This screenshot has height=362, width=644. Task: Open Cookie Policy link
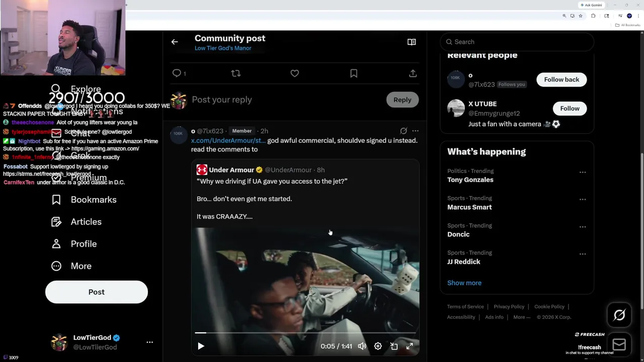pos(549,307)
